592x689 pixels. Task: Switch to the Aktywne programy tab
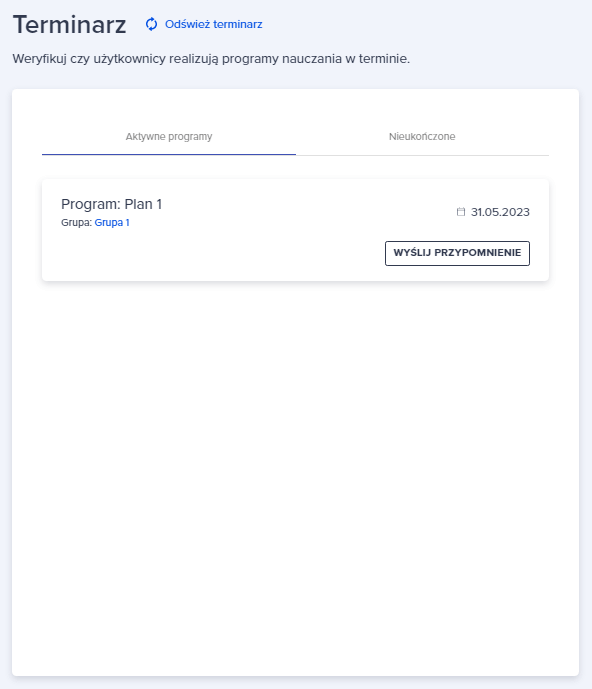(169, 137)
